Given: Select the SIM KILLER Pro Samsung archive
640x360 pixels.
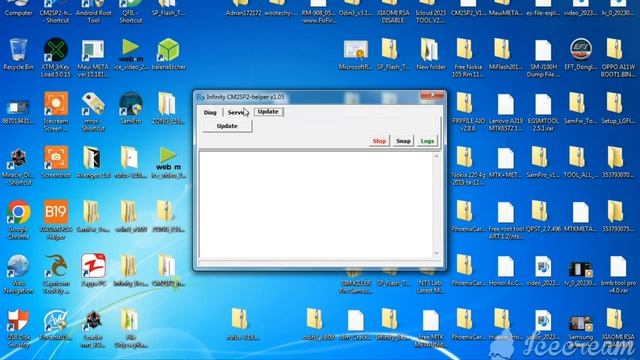Looking at the screenshot, I should click(x=356, y=281).
